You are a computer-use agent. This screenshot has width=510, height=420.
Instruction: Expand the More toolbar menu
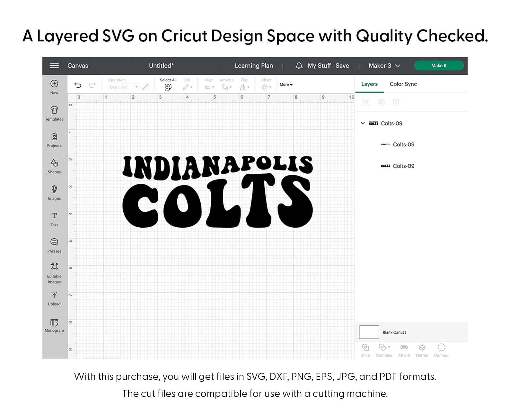pyautogui.click(x=286, y=85)
